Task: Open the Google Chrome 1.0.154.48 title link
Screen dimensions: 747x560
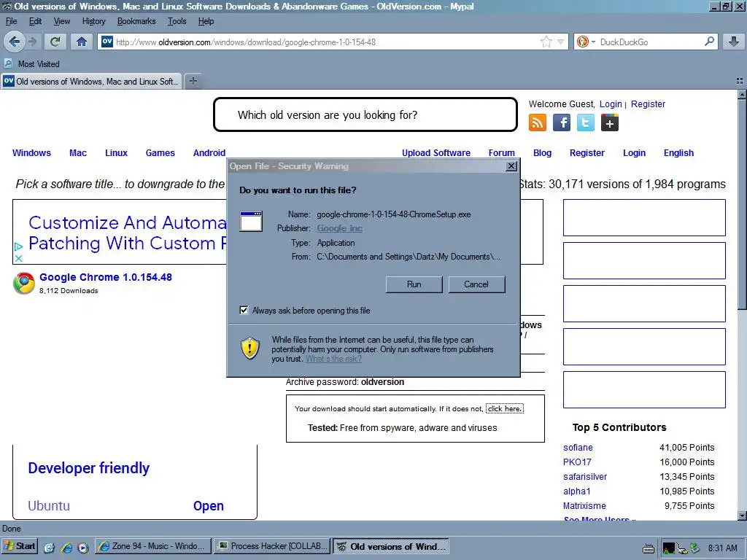Action: coord(106,277)
